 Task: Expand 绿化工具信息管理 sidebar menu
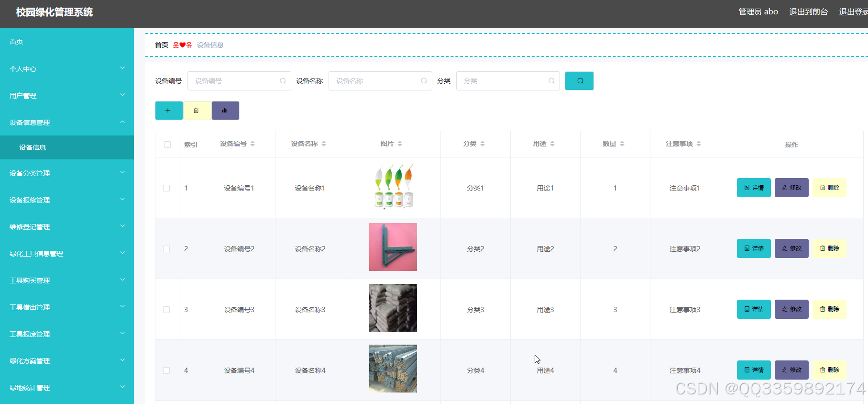point(67,254)
